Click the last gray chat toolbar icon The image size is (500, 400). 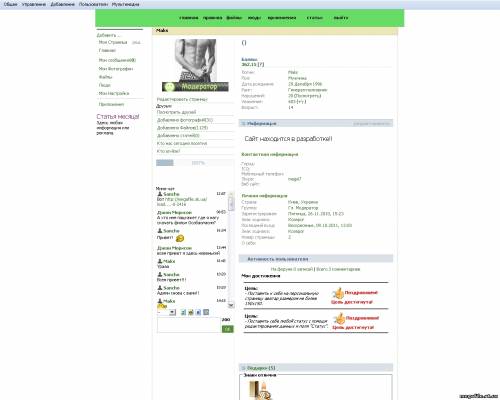click(x=206, y=312)
